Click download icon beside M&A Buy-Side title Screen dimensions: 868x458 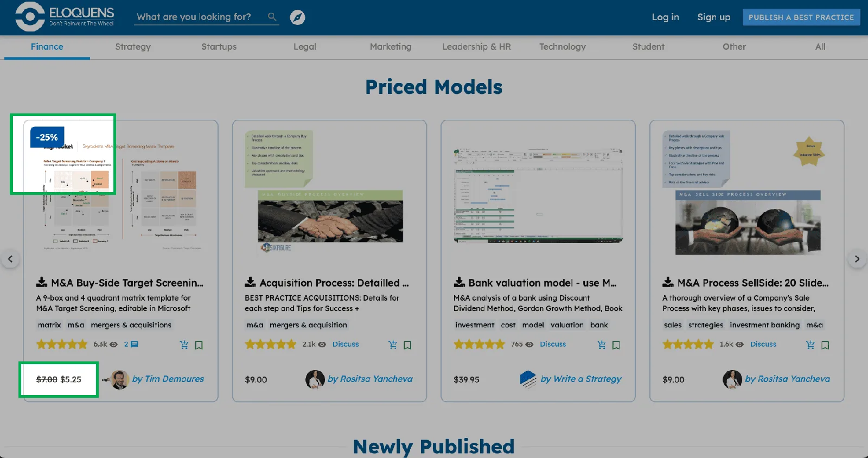(x=42, y=282)
